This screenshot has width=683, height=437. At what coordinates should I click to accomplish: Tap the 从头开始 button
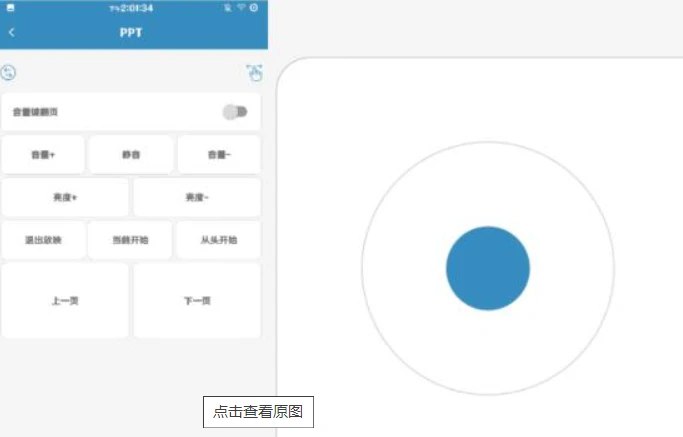219,240
